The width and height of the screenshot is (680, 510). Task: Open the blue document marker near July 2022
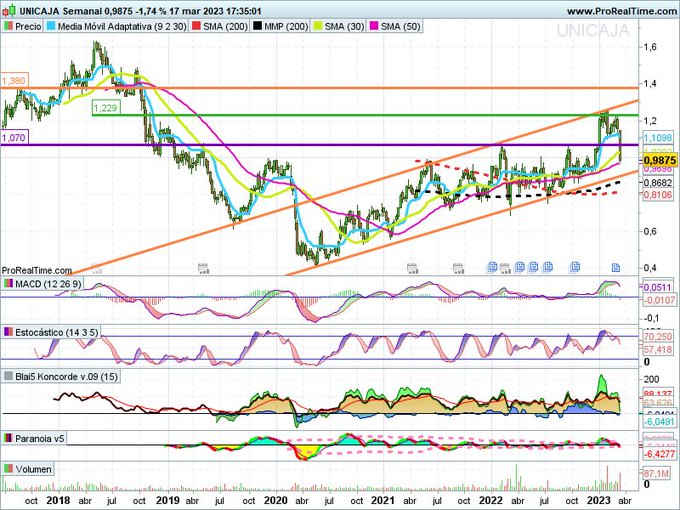point(548,267)
